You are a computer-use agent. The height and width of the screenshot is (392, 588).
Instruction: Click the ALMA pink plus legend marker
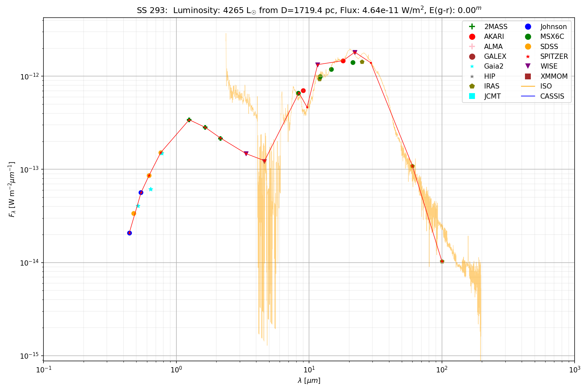point(472,46)
